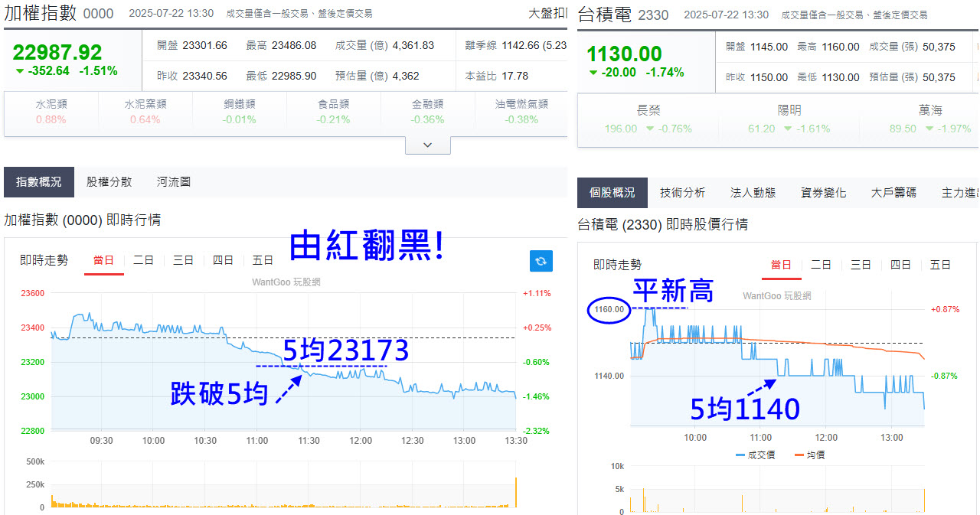Click the 長榮 related stock tile
The width and height of the screenshot is (980, 515).
point(648,119)
